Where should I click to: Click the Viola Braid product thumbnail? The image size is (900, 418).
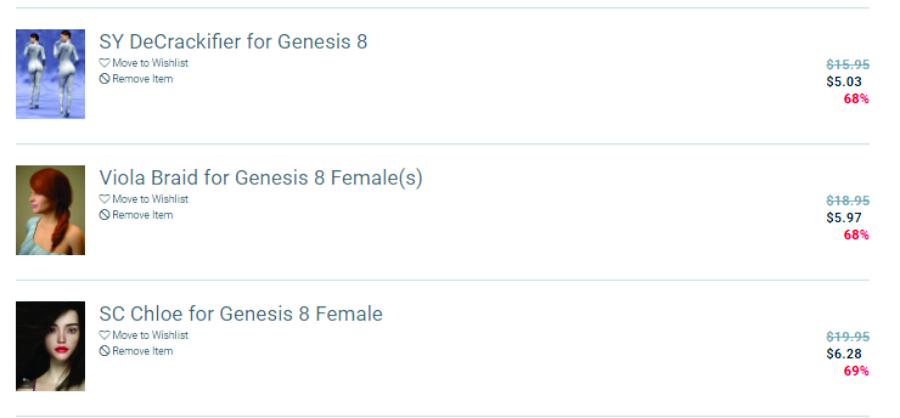pos(50,210)
